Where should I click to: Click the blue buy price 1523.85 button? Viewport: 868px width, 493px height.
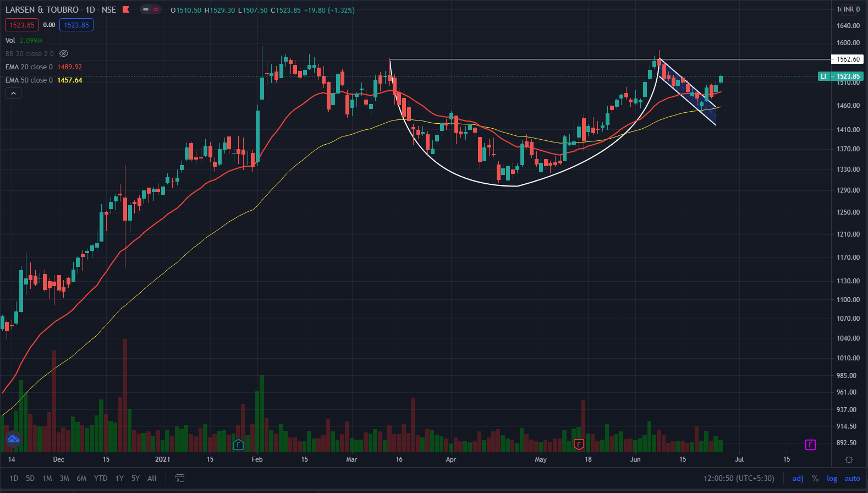pyautogui.click(x=76, y=25)
